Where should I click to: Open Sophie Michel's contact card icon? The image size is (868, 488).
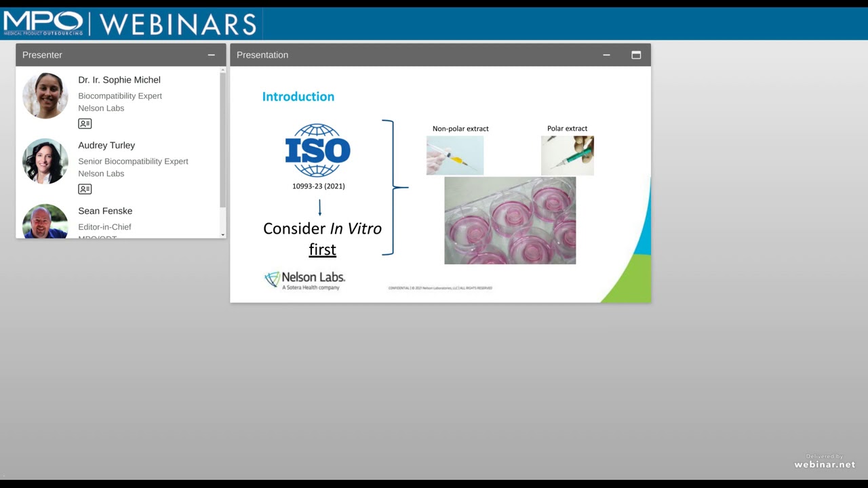[85, 123]
